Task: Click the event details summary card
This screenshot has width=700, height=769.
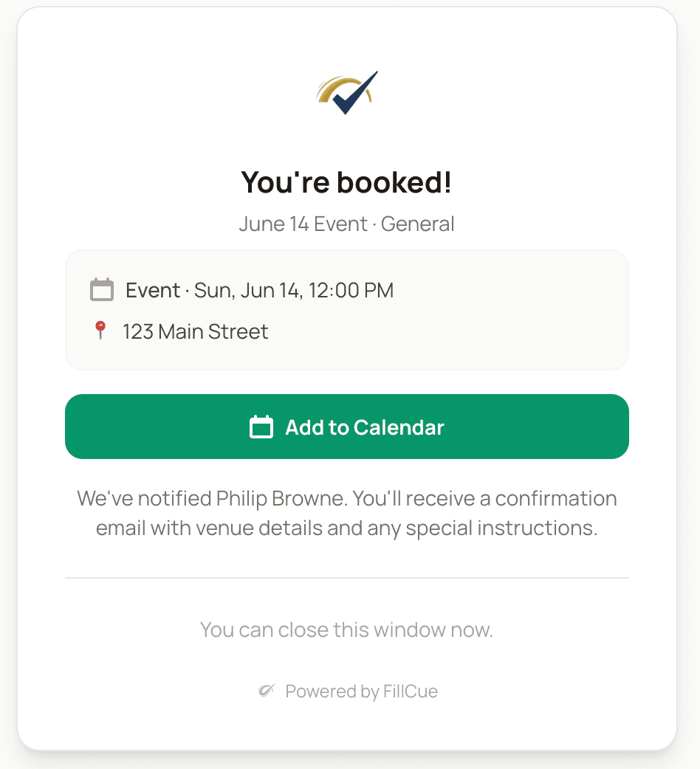Action: tap(347, 309)
